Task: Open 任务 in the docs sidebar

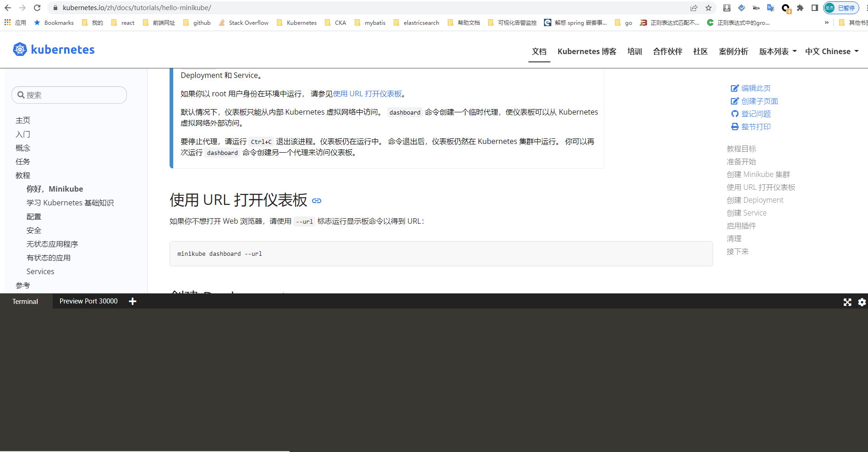Action: tap(23, 161)
